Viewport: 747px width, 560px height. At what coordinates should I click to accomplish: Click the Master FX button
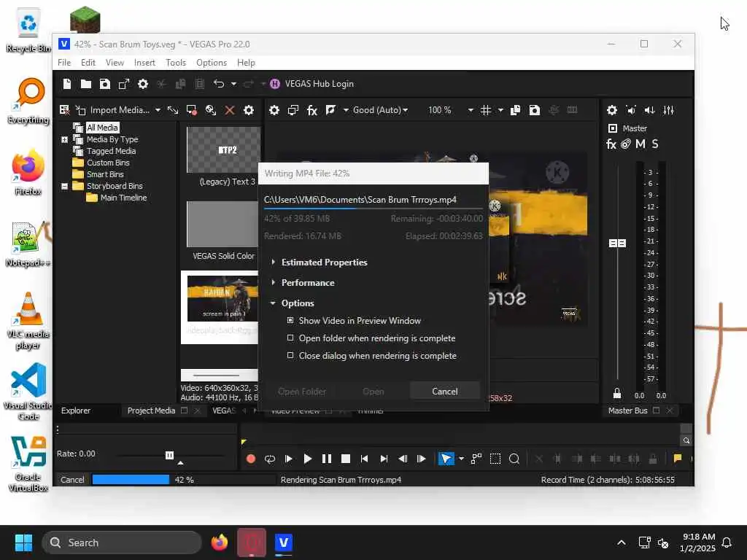(611, 144)
